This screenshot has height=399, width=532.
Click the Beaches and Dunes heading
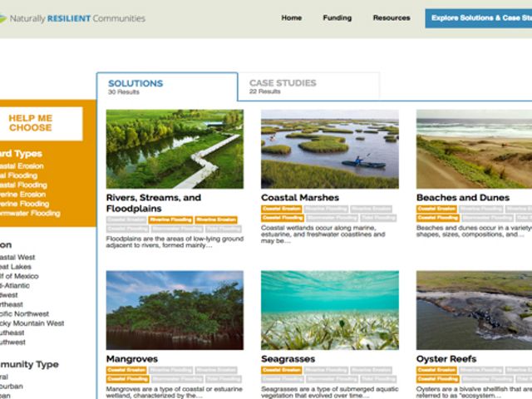461,198
